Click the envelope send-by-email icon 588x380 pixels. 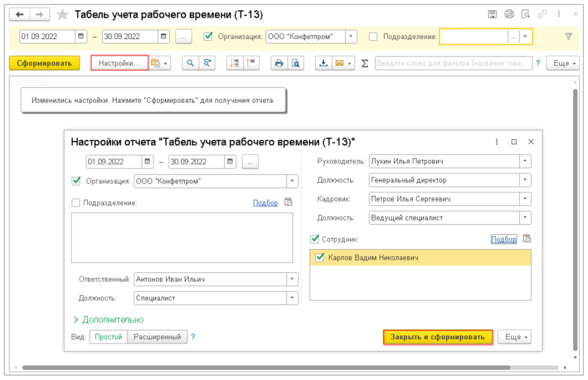pyautogui.click(x=339, y=63)
